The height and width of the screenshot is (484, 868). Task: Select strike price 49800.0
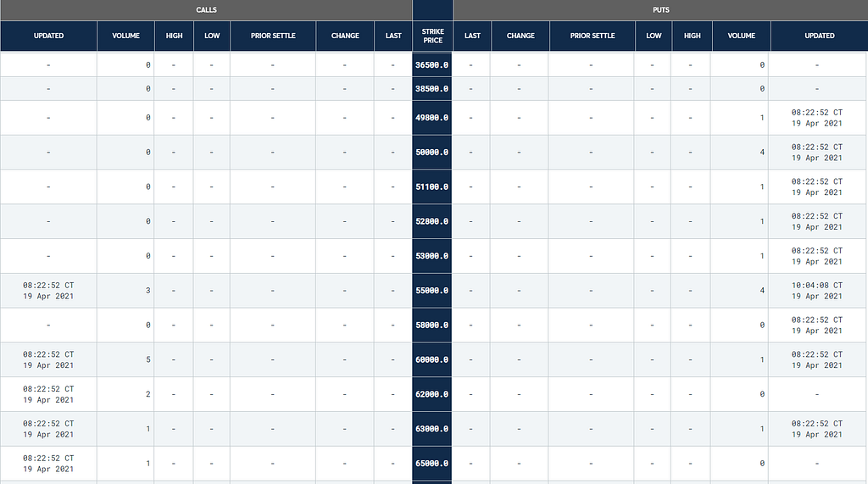(x=431, y=118)
